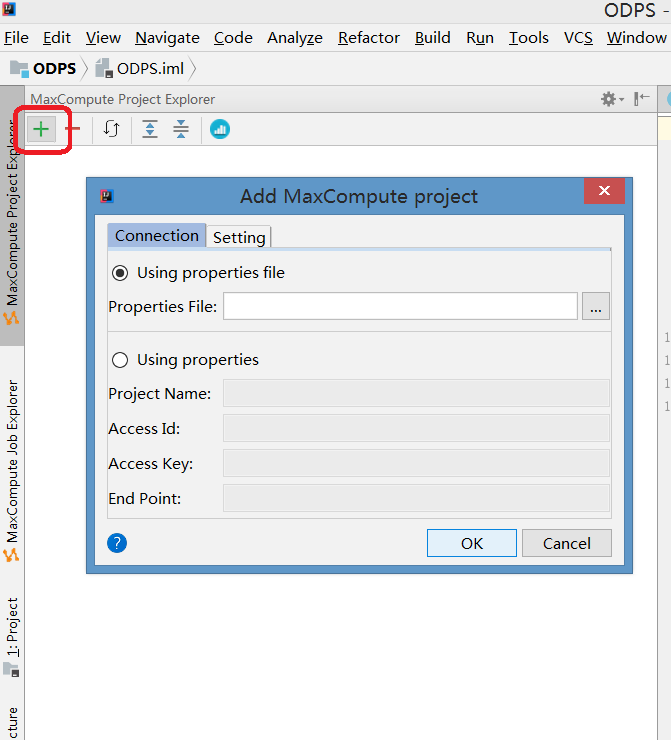The image size is (671, 740).
Task: Open the Edit menu
Action: [x=57, y=38]
